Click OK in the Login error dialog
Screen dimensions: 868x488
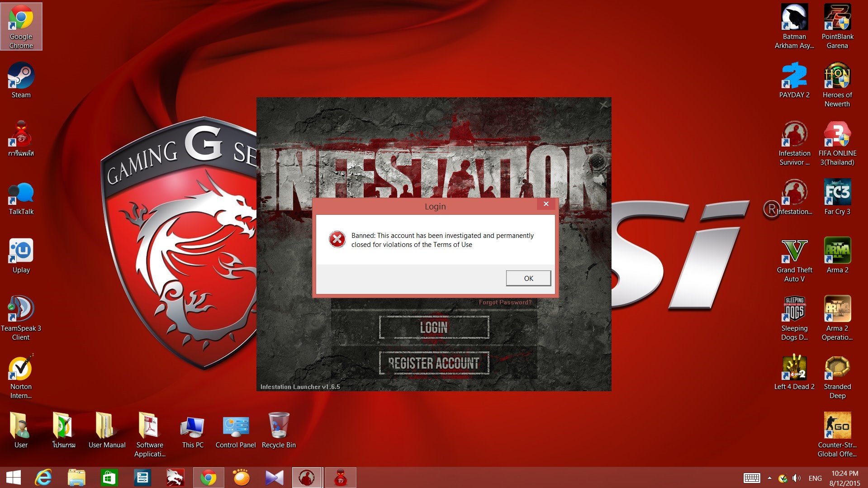point(528,278)
